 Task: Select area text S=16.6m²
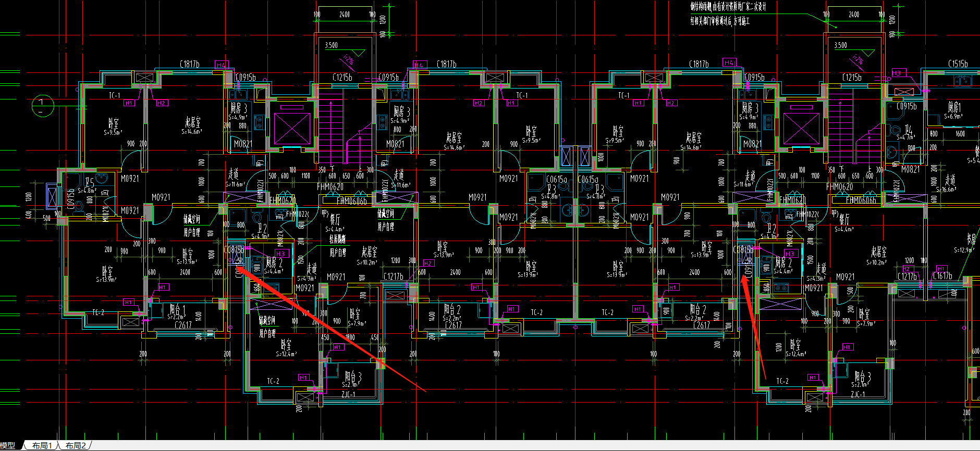coord(946,190)
